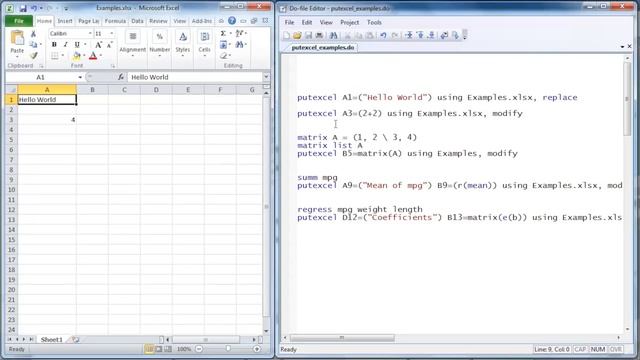Screen dimensions: 640x360
Task: Switch to the Data ribbon tab
Action: 137,21
